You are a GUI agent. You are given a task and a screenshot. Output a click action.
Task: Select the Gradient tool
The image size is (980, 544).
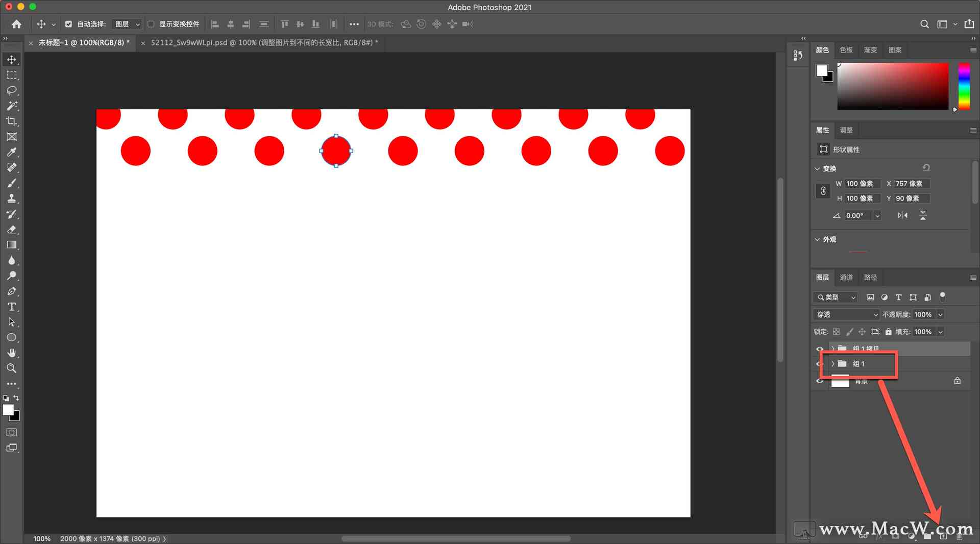[x=12, y=245]
